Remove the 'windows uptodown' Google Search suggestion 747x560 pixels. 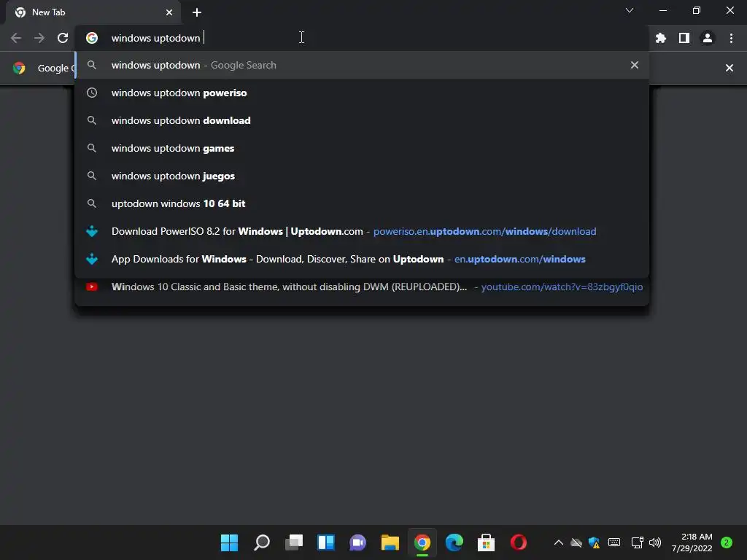pyautogui.click(x=635, y=65)
